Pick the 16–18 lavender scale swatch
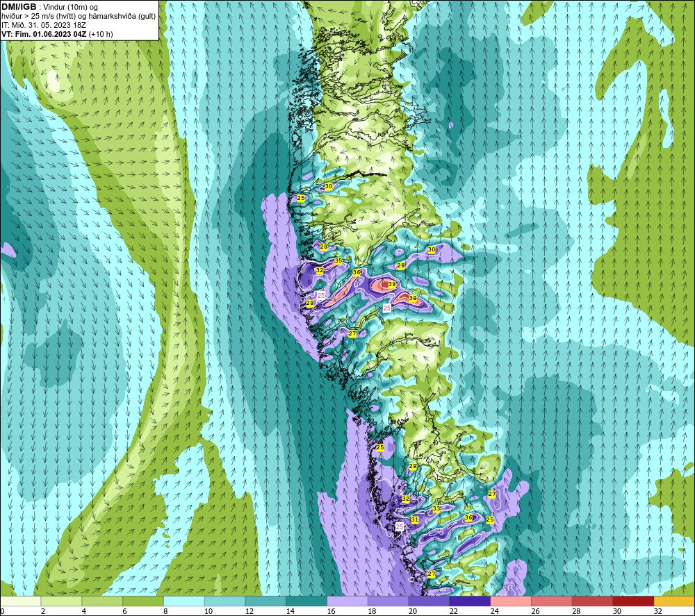Screen dimensions: 695x616 click(x=347, y=601)
